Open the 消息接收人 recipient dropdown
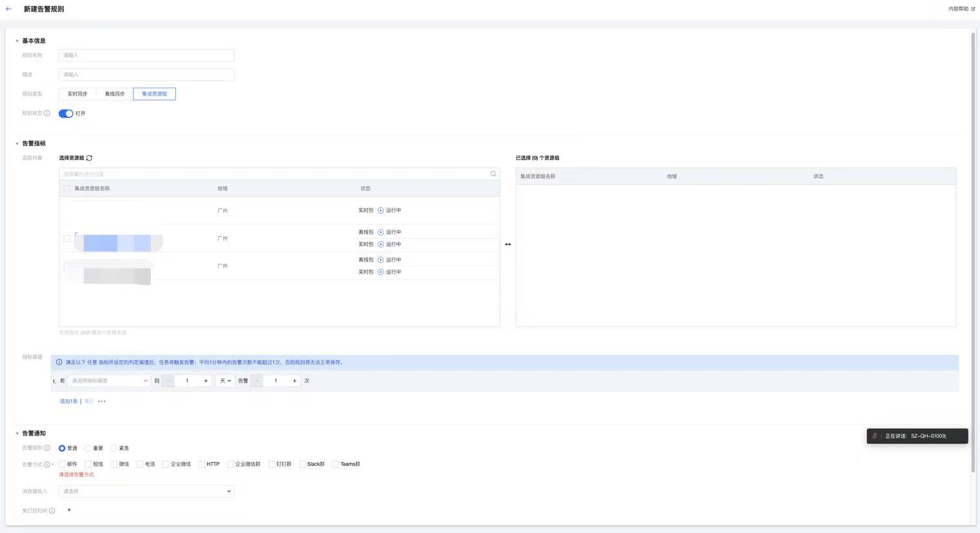 (146, 492)
